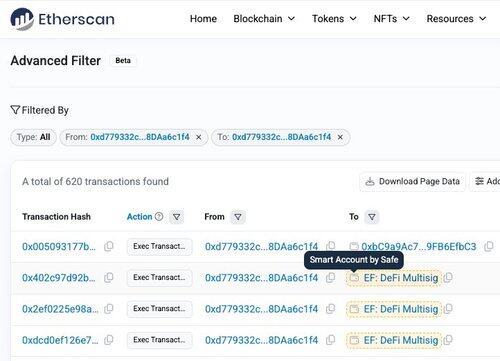Click Download Page Data button
500x361 pixels.
pyautogui.click(x=412, y=182)
